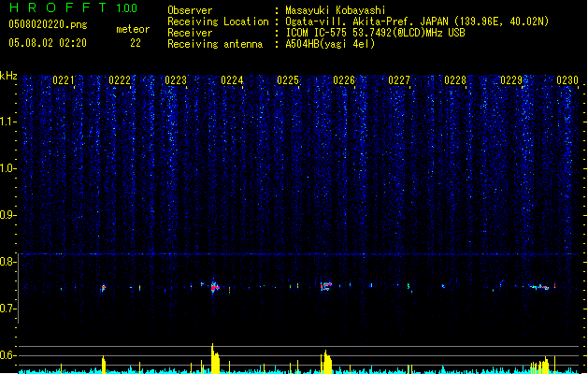
Task: Click the yellow power peak near 0226
Action: click(x=326, y=362)
